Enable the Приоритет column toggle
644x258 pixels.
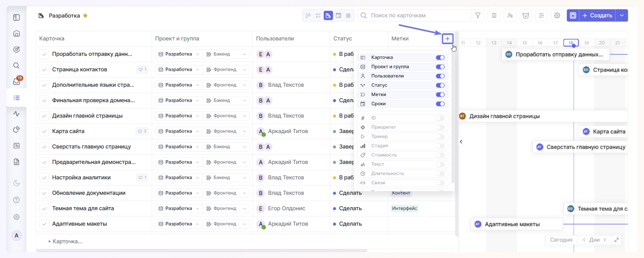[440, 127]
